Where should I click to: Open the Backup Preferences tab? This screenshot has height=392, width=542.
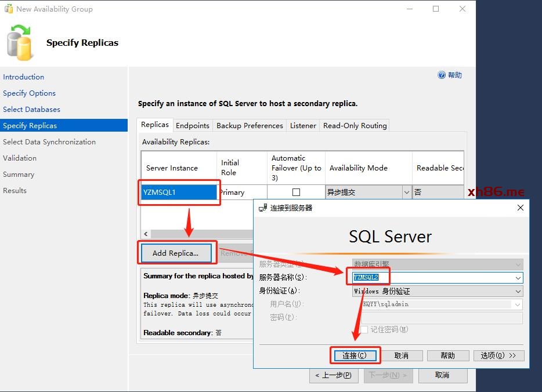[x=250, y=126]
